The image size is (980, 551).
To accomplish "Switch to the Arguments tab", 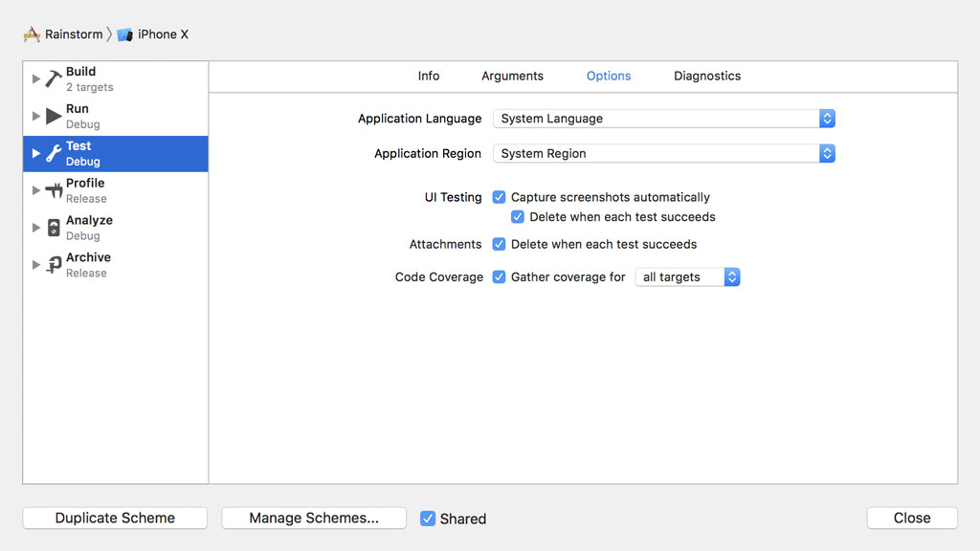I will click(x=512, y=76).
